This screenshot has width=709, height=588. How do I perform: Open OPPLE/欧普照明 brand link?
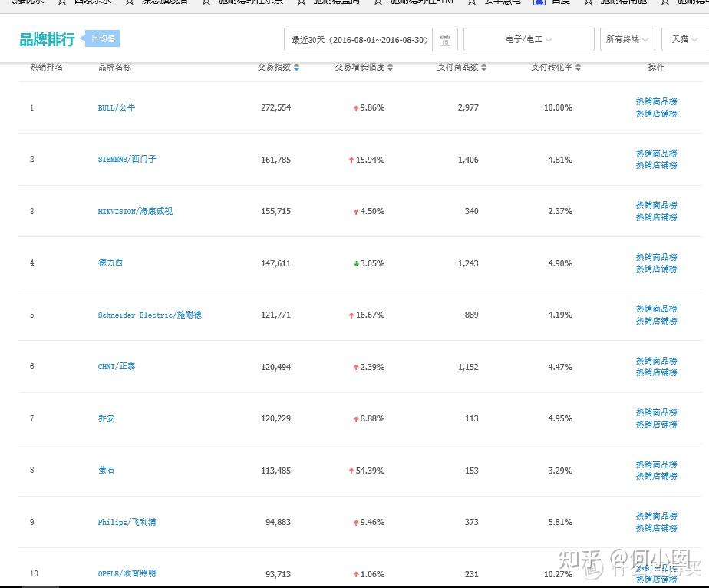[127, 573]
